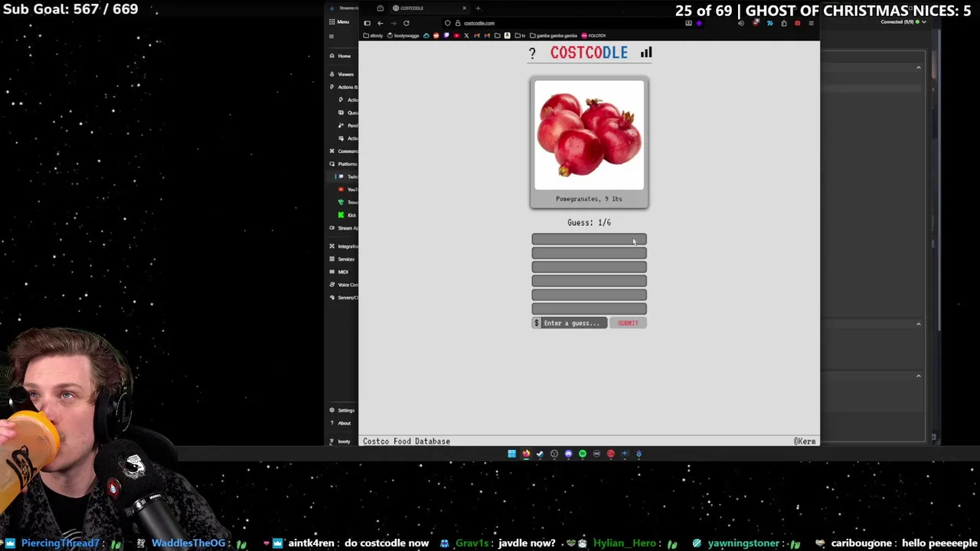
Task: Open the Costco Food Database link
Action: coord(407,442)
